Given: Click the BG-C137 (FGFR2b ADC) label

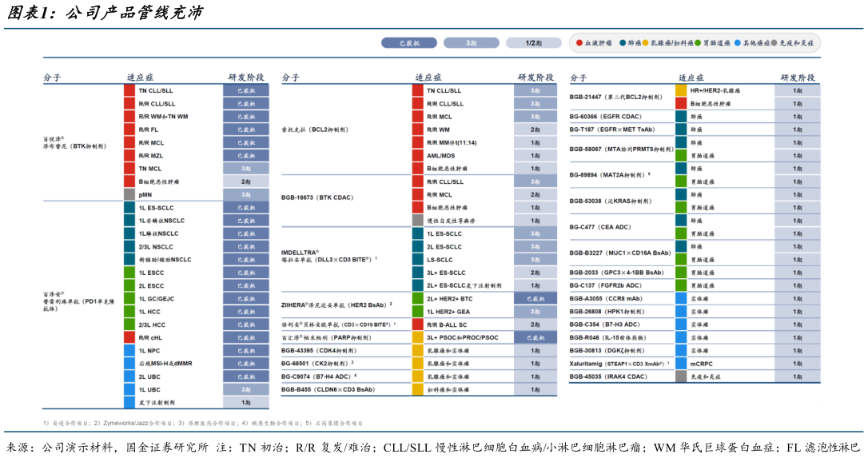Looking at the screenshot, I should [605, 285].
